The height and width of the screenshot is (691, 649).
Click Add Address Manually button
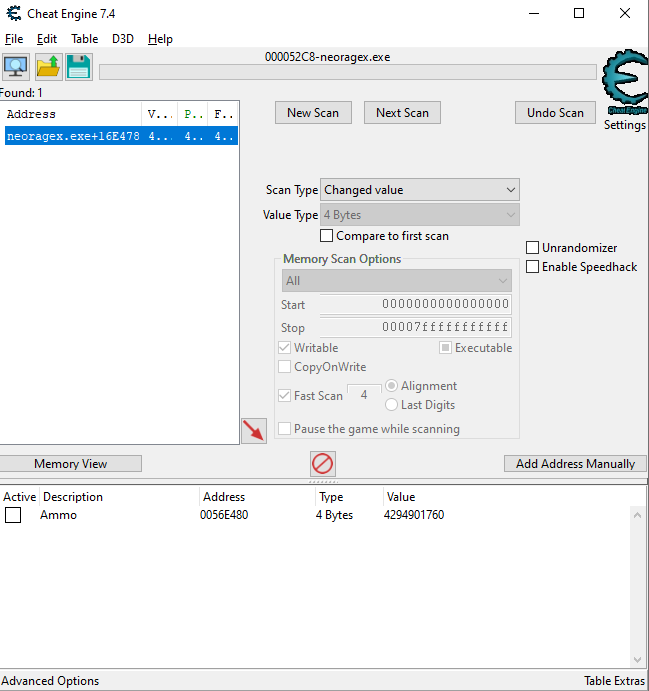coord(575,464)
